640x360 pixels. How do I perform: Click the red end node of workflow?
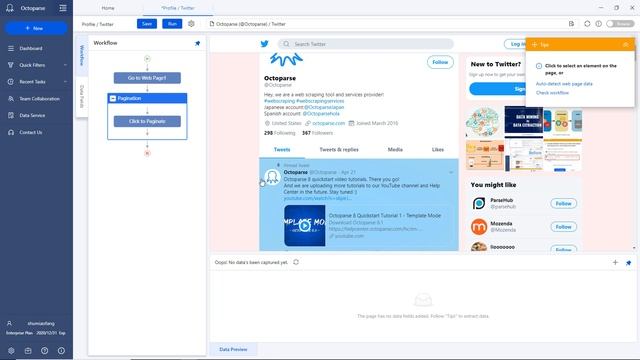[147, 153]
